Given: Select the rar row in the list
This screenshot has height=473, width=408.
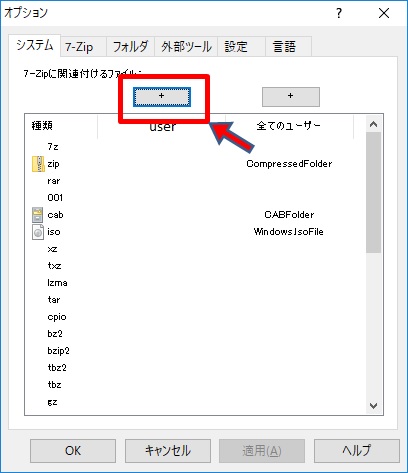Looking at the screenshot, I should pyautogui.click(x=195, y=181).
